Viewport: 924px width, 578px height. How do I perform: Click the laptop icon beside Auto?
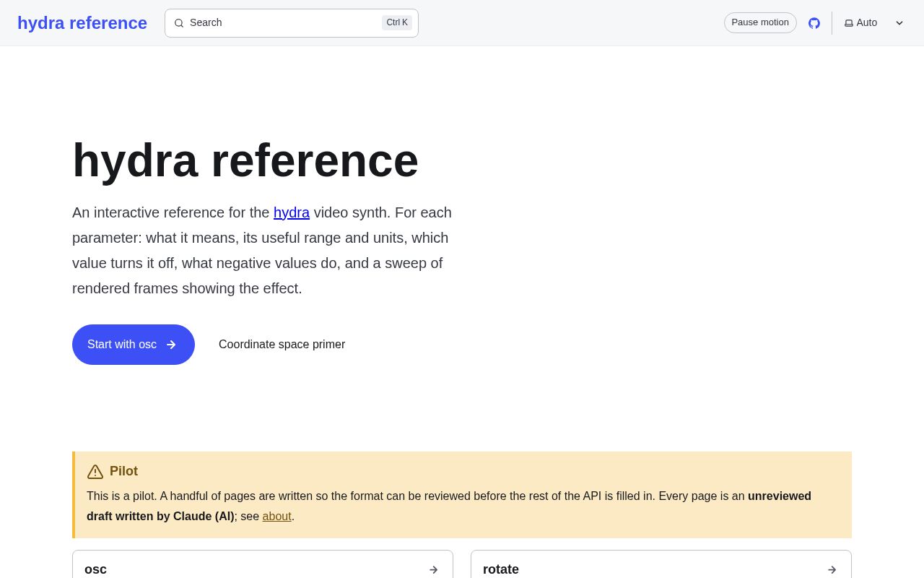coord(849,23)
